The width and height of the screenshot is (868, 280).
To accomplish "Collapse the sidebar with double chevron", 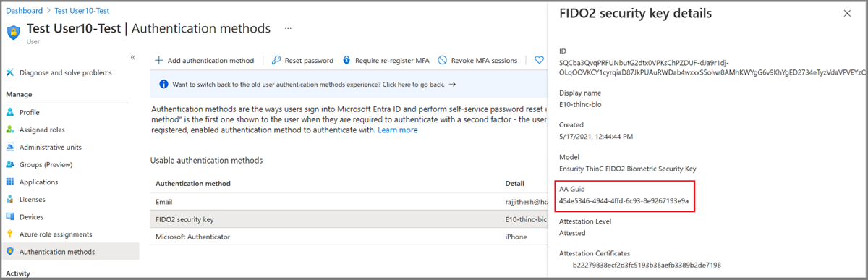I will click(133, 57).
